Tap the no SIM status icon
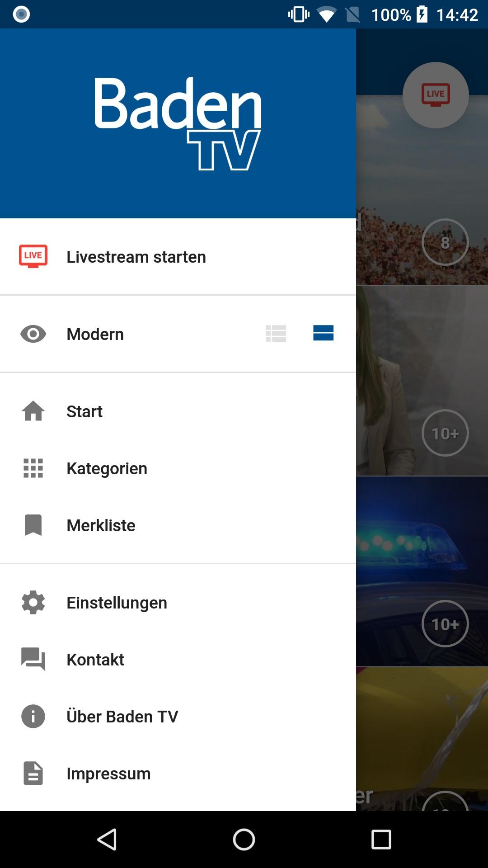The width and height of the screenshot is (488, 868). point(353,14)
